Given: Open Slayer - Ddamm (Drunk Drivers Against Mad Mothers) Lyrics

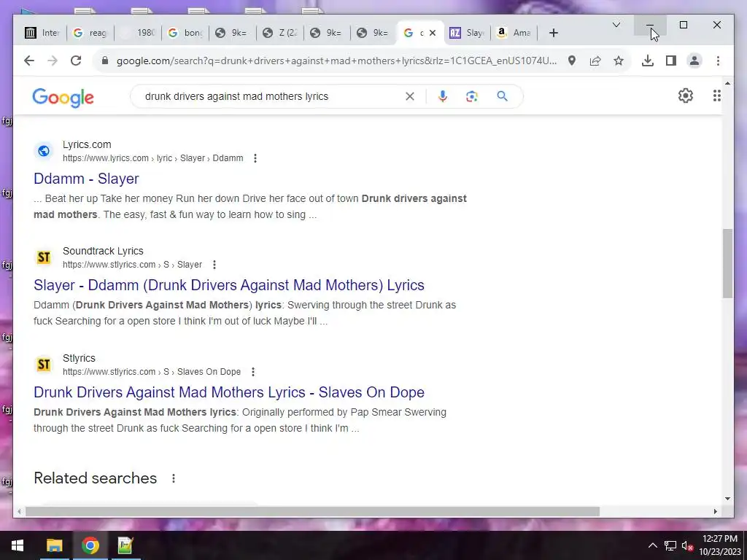Looking at the screenshot, I should pos(228,285).
